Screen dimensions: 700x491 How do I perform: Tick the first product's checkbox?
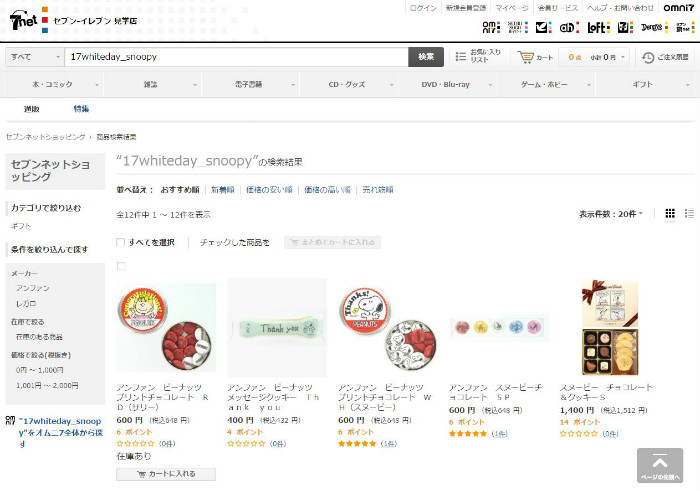pyautogui.click(x=121, y=266)
